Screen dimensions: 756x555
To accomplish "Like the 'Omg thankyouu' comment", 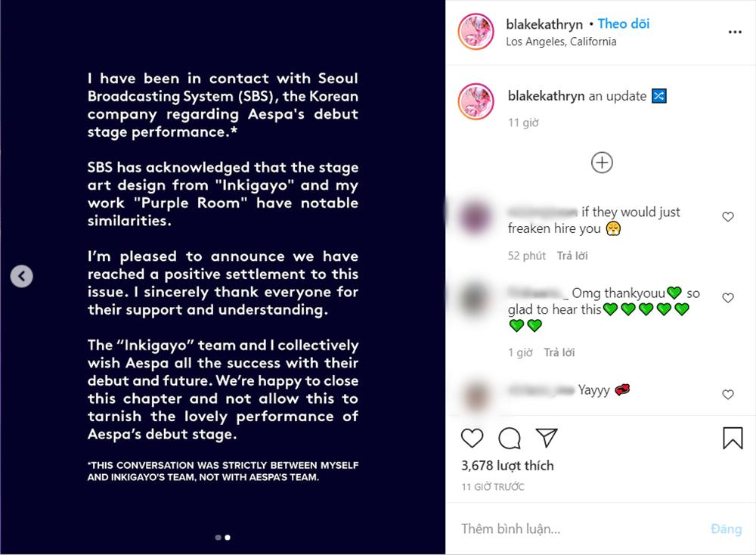I will coord(728,298).
